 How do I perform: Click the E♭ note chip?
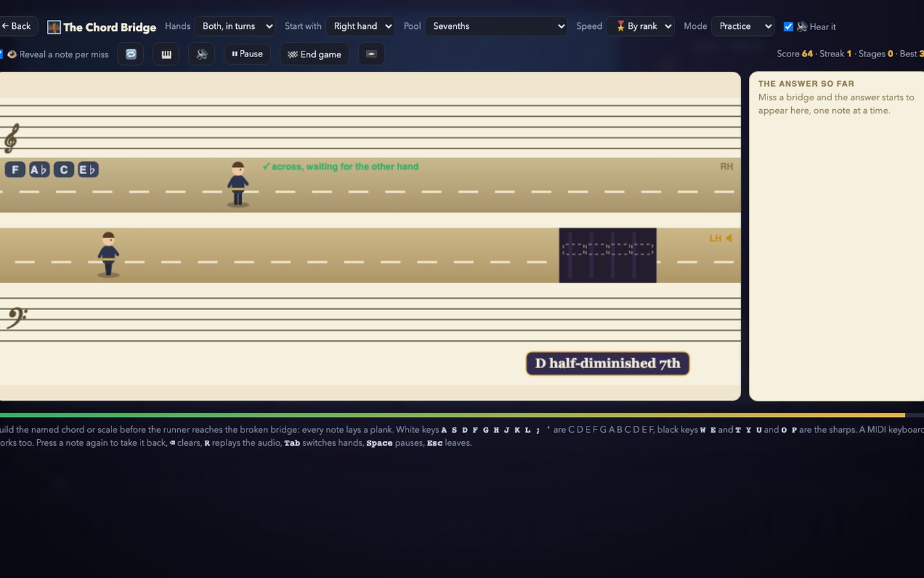(88, 170)
